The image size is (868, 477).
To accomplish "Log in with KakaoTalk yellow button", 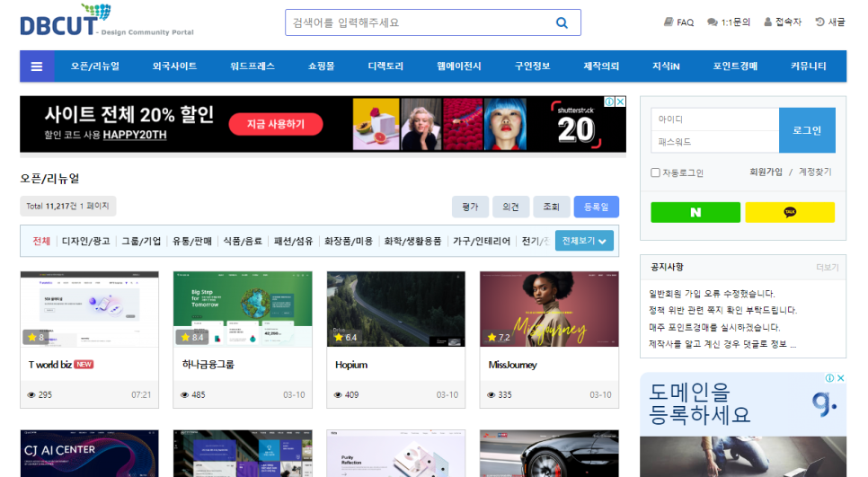I will click(790, 212).
